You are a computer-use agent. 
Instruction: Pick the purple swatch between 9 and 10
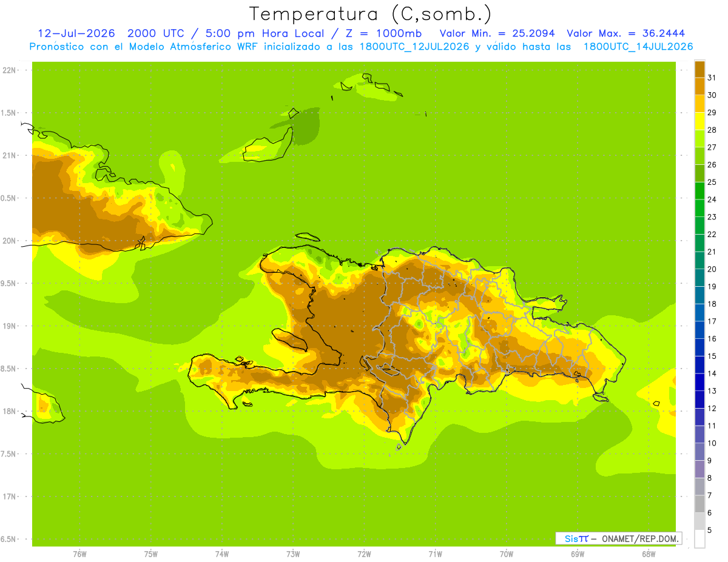pyautogui.click(x=699, y=452)
